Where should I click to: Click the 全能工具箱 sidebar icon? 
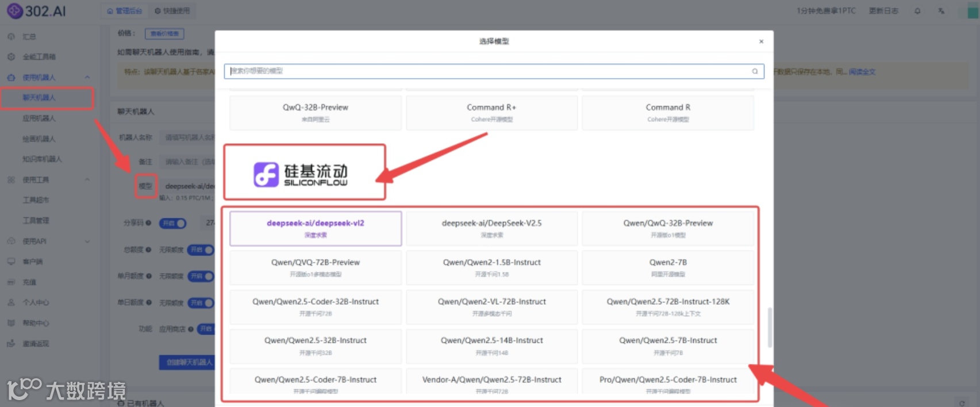click(x=11, y=57)
